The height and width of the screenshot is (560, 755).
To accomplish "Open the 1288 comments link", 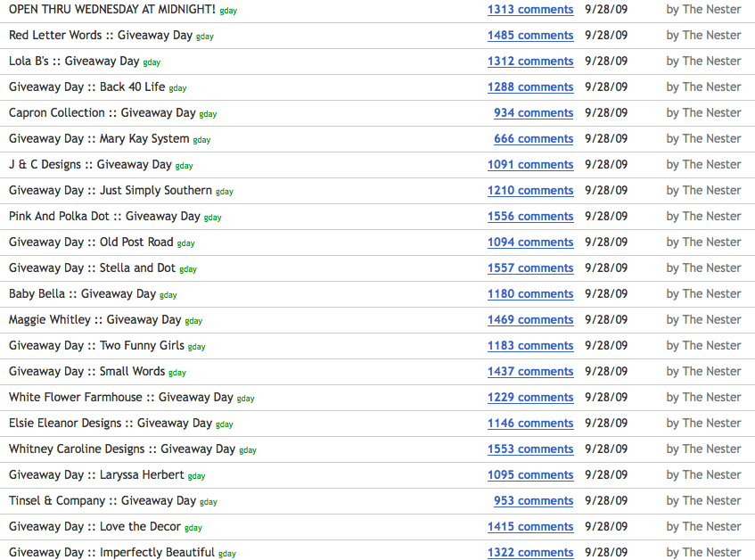I will 530,87.
